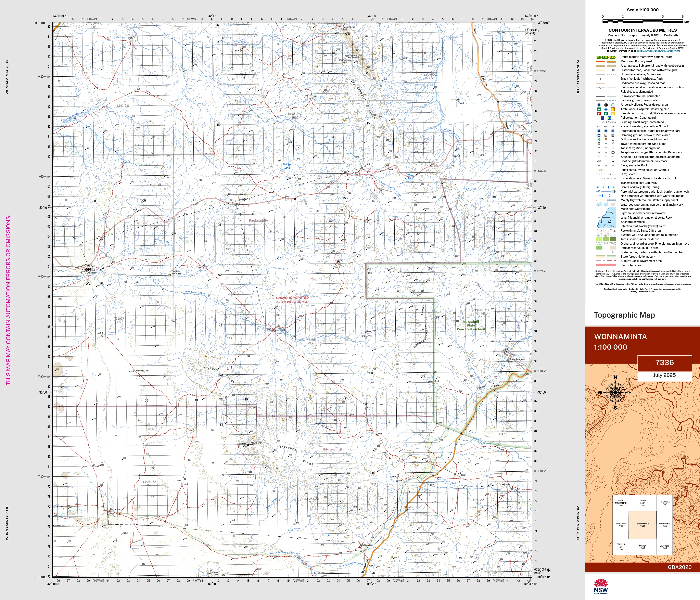The width and height of the screenshot is (700, 600).
Task: Open the spatial.nsw.gov.au/copyright link
Action: pyautogui.click(x=658, y=51)
